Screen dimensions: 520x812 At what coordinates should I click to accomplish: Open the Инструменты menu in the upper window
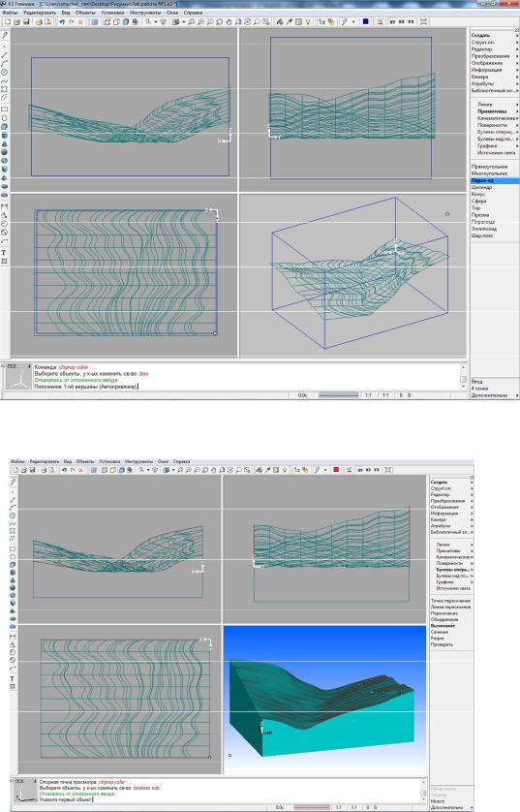[145, 12]
